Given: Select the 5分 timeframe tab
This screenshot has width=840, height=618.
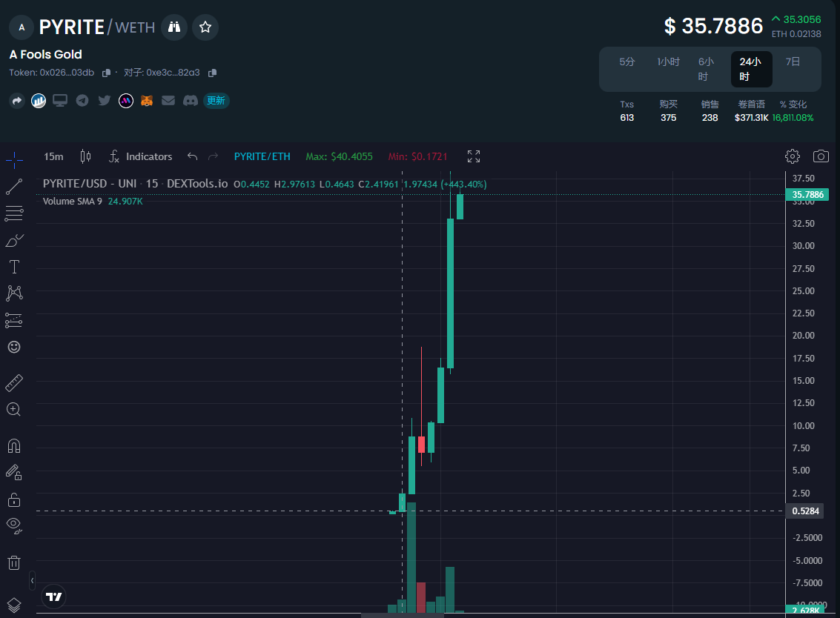Looking at the screenshot, I should 627,62.
